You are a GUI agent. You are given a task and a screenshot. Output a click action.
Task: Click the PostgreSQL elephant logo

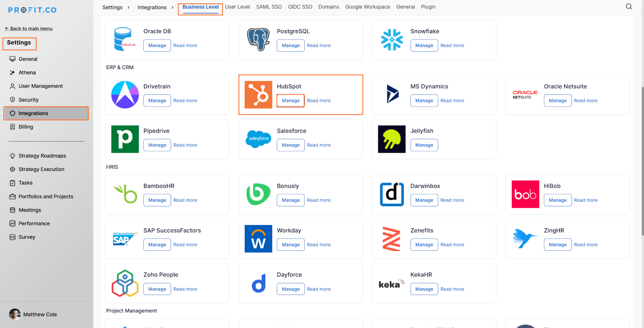(x=258, y=39)
